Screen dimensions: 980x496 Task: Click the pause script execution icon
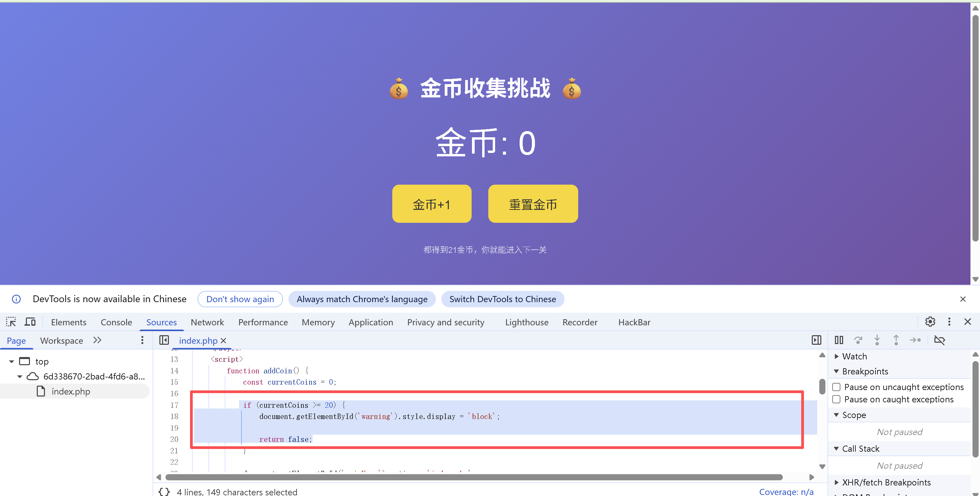tap(839, 340)
